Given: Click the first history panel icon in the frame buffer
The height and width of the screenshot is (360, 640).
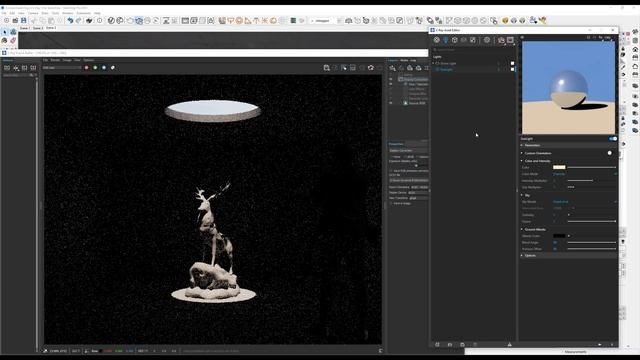Looking at the screenshot, I should point(7,68).
